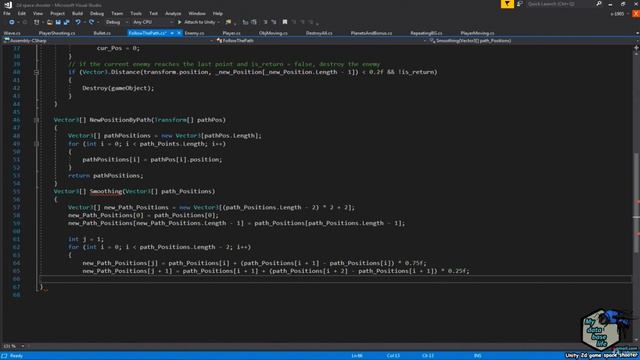
Task: Undo the last edit with the Undo icon
Action: (78, 22)
